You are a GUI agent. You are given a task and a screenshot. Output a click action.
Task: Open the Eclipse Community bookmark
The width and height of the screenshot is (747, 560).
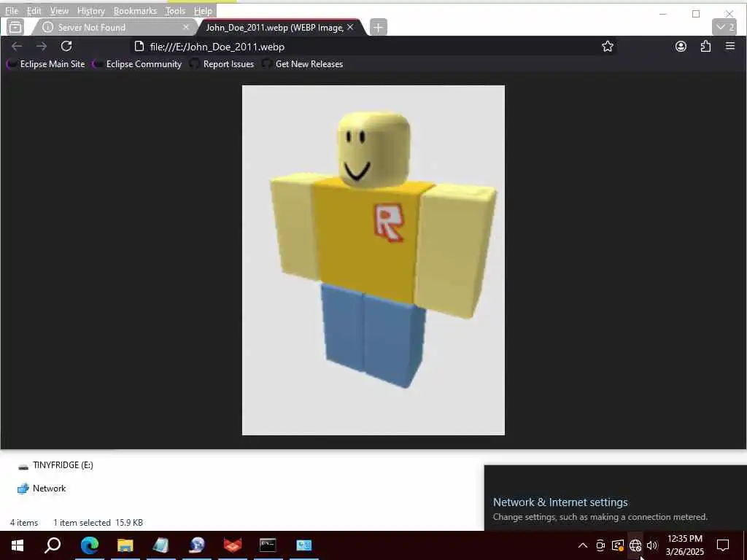(137, 64)
